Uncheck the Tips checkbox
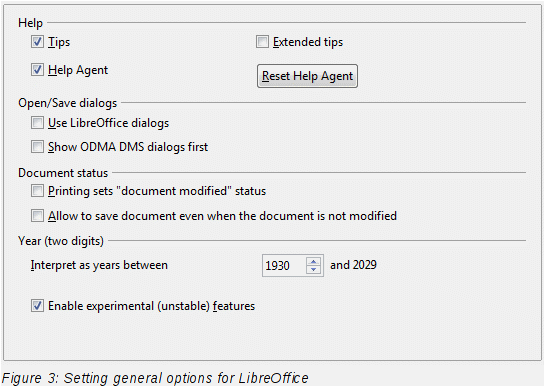544x387 pixels. [x=37, y=42]
